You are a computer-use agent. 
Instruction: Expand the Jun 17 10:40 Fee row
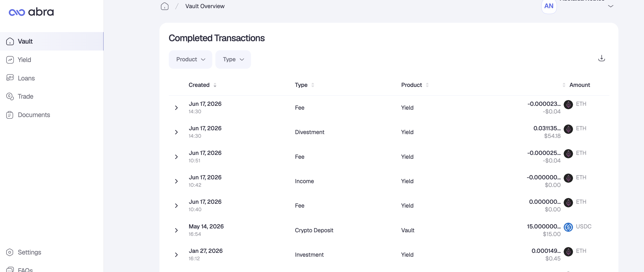click(176, 206)
